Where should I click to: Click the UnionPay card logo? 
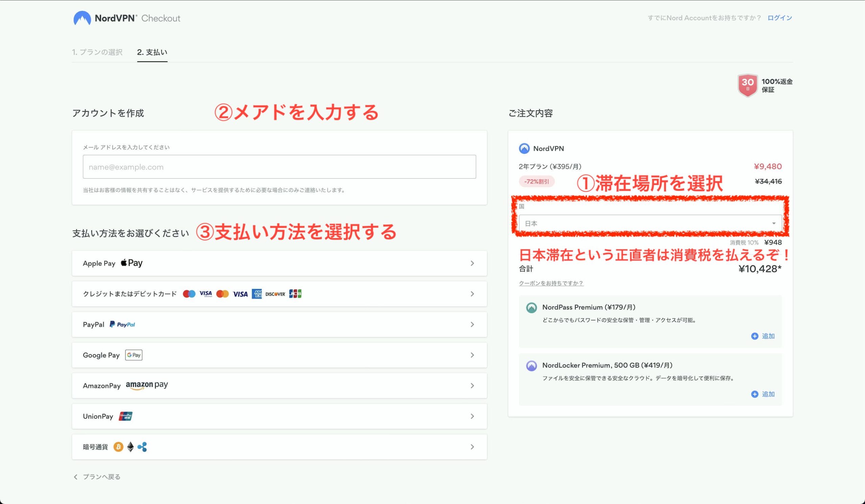pyautogui.click(x=126, y=416)
